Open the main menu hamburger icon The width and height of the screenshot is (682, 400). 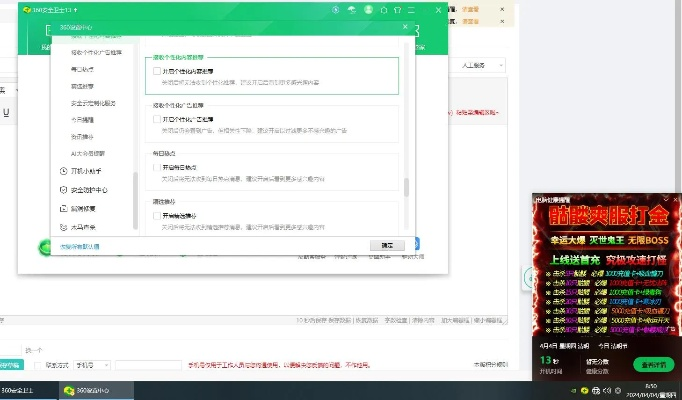(411, 10)
